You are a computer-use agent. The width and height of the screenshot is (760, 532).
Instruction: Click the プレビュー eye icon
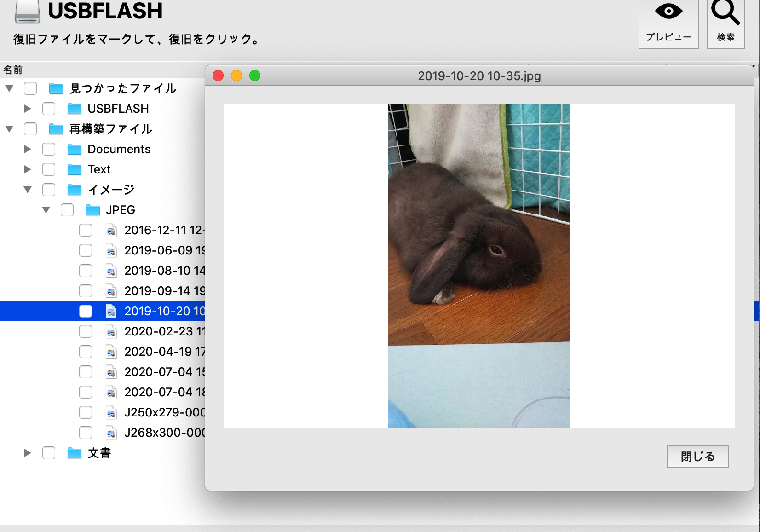coord(668,12)
